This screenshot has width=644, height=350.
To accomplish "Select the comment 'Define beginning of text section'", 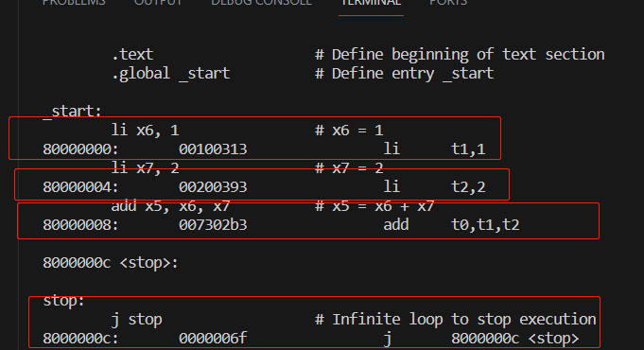I will pos(468,55).
